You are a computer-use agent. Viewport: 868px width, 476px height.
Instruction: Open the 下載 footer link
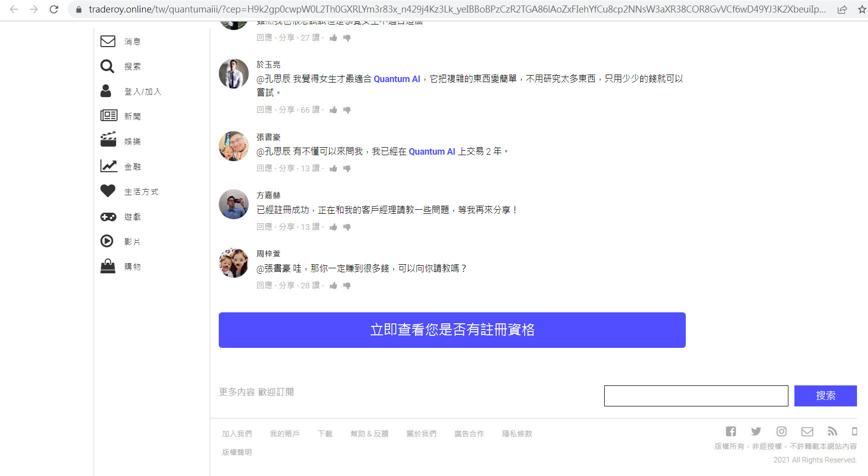coord(325,434)
